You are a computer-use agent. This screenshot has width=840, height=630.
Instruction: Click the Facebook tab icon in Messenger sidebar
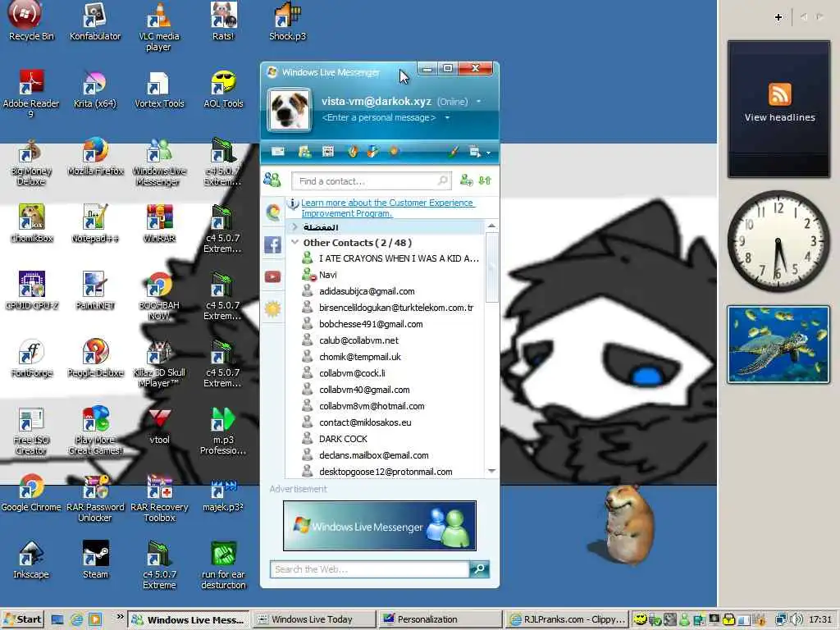click(272, 244)
